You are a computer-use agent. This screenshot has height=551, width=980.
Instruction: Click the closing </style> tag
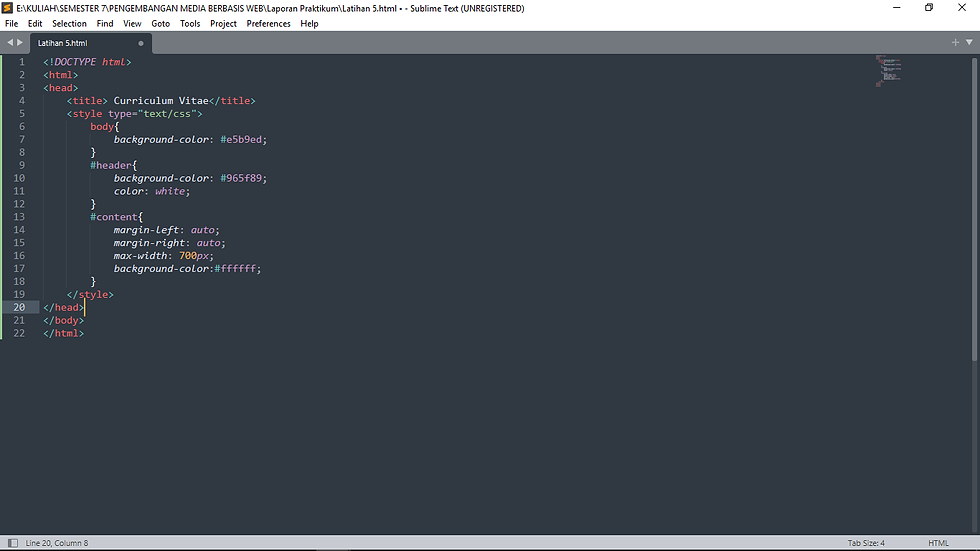[x=90, y=294]
